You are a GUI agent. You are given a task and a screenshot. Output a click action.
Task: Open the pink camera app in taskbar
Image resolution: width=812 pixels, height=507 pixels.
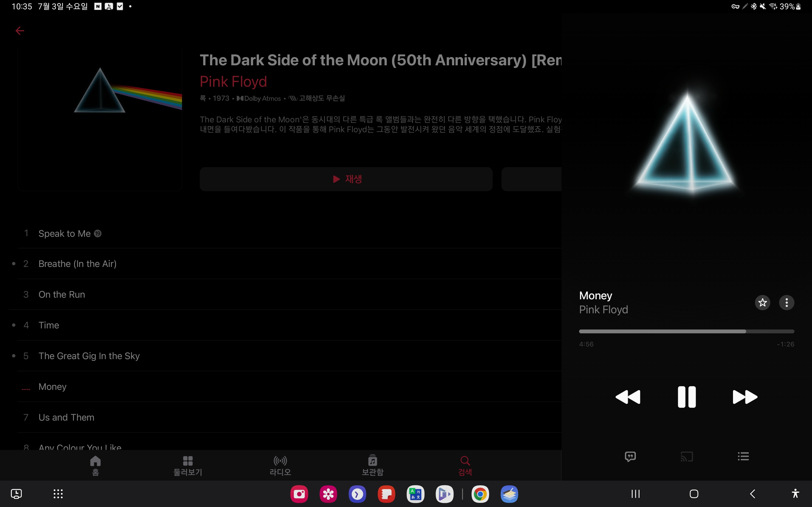tap(299, 494)
